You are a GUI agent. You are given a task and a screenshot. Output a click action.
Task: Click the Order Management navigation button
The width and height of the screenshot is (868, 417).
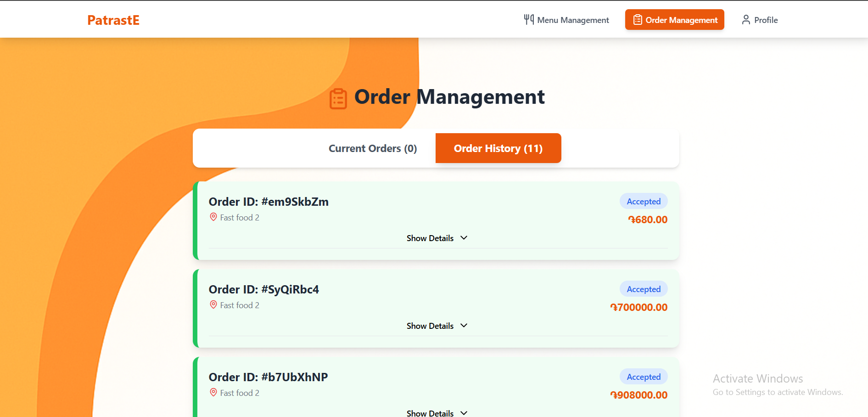click(x=674, y=19)
